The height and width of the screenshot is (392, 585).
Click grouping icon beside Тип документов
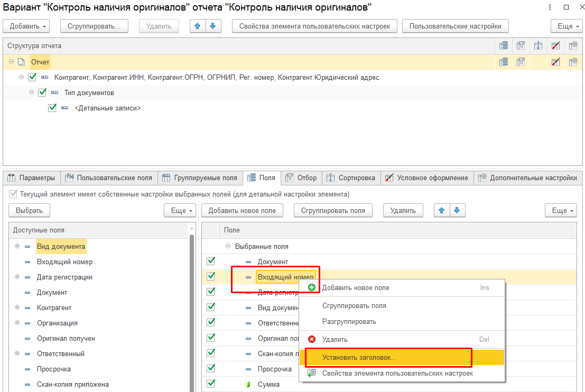coord(55,92)
